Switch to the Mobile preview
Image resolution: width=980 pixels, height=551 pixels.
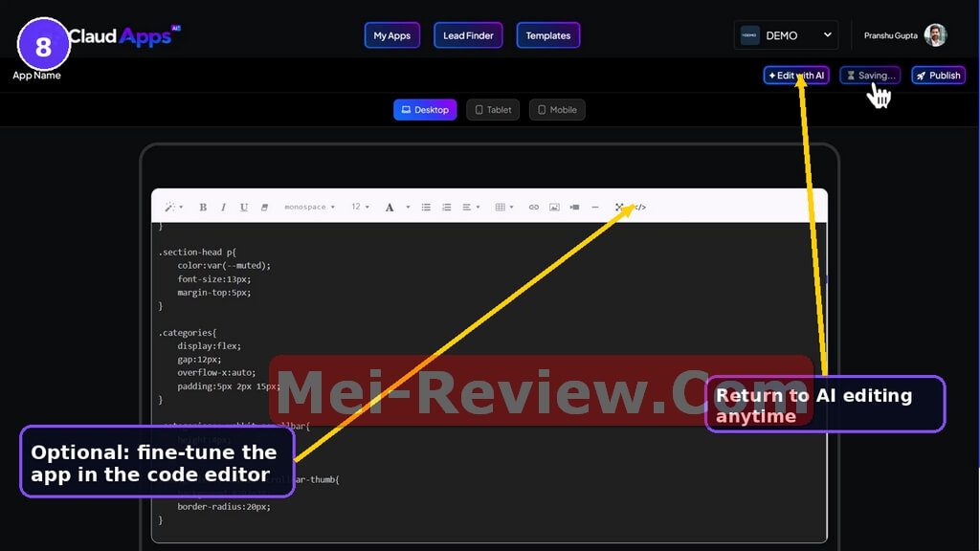click(x=558, y=110)
